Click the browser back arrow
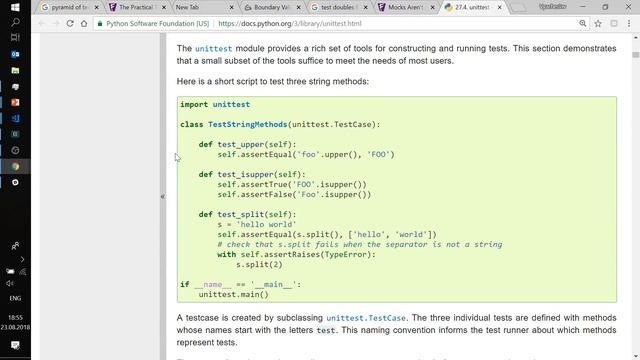Viewport: 640px width, 360px height. (x=41, y=24)
